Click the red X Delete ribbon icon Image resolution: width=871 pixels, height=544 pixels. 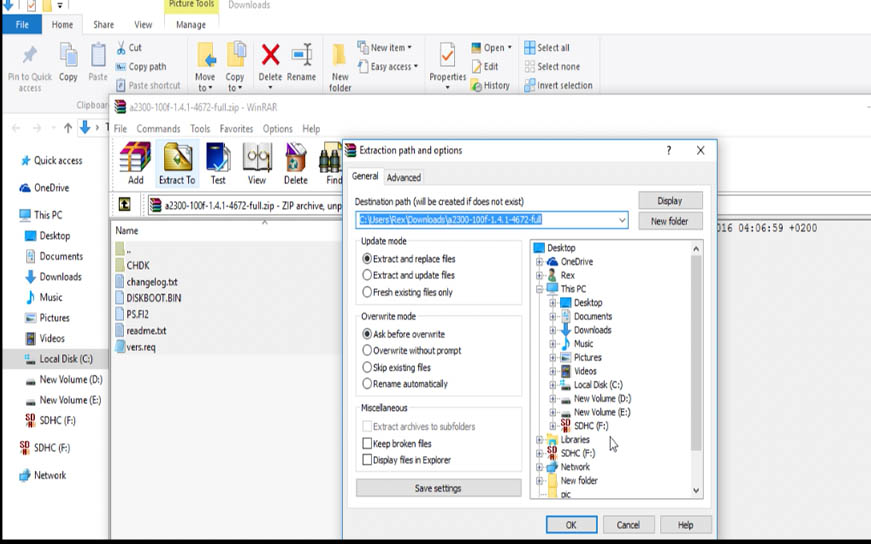coord(270,55)
